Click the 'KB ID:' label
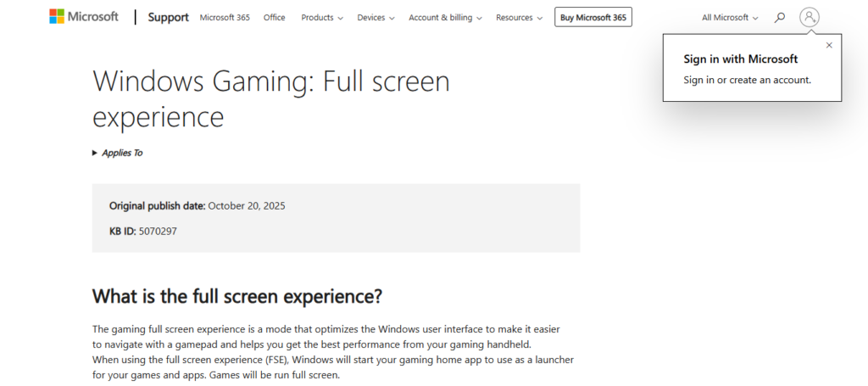This screenshot has width=868, height=386. click(x=122, y=232)
